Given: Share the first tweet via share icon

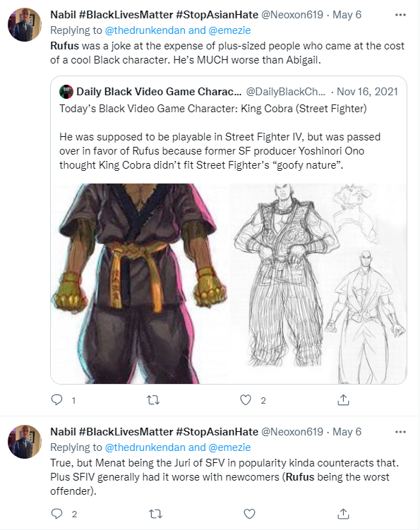Looking at the screenshot, I should 343,400.
